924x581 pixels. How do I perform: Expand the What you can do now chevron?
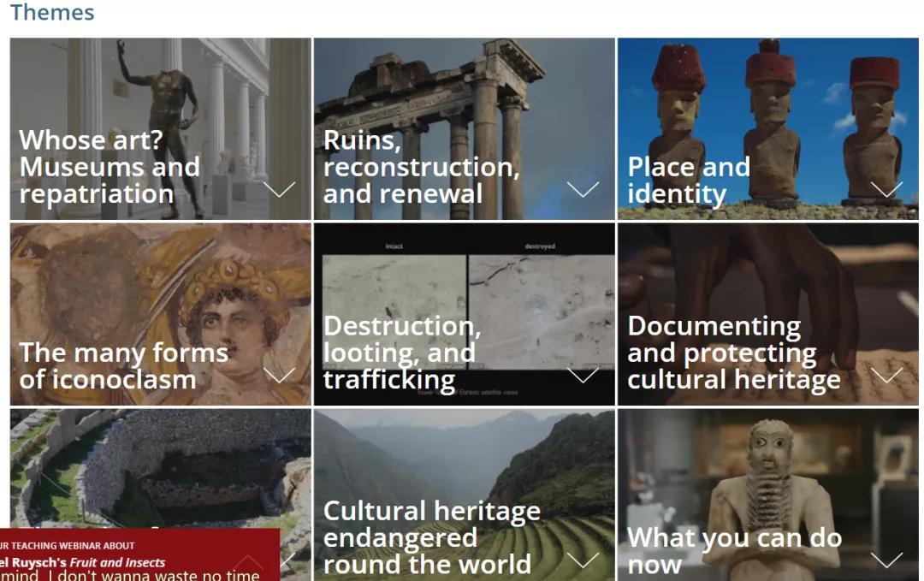(x=886, y=560)
